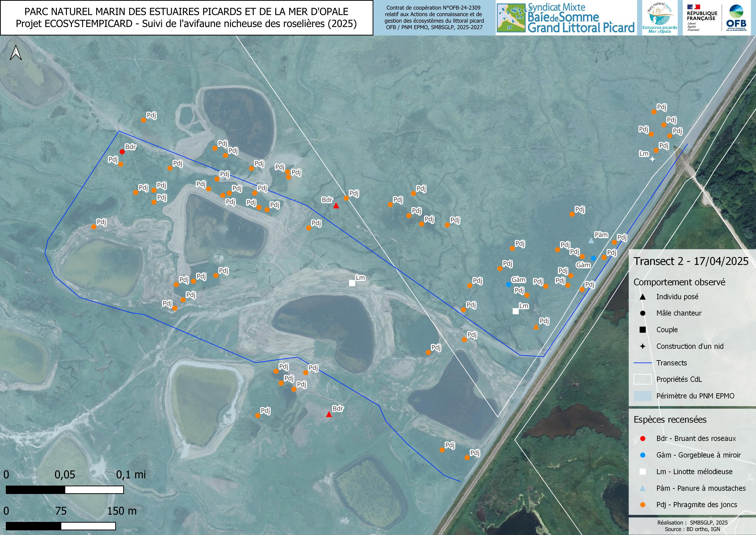Click the southernmost red Bdr triangle marker
This screenshot has width=756, height=535.
click(329, 414)
